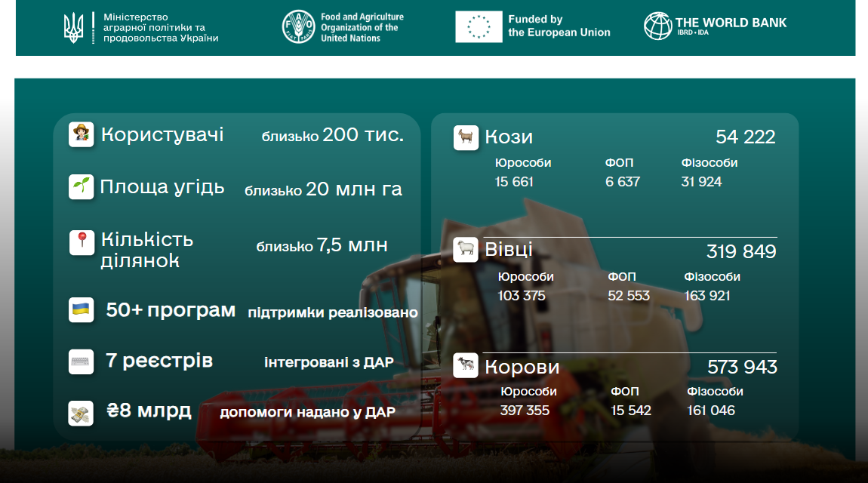868x483 pixels.
Task: Click the value близько 20 млн га
Action: tap(323, 189)
